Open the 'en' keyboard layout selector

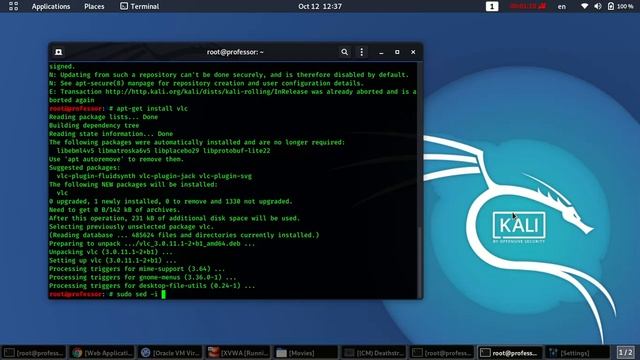click(562, 7)
